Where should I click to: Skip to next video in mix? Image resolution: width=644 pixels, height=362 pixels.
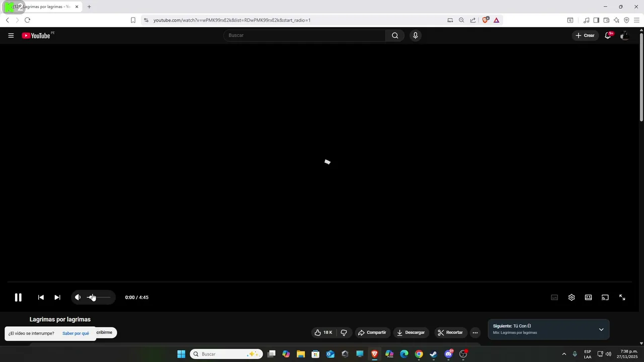point(57,297)
